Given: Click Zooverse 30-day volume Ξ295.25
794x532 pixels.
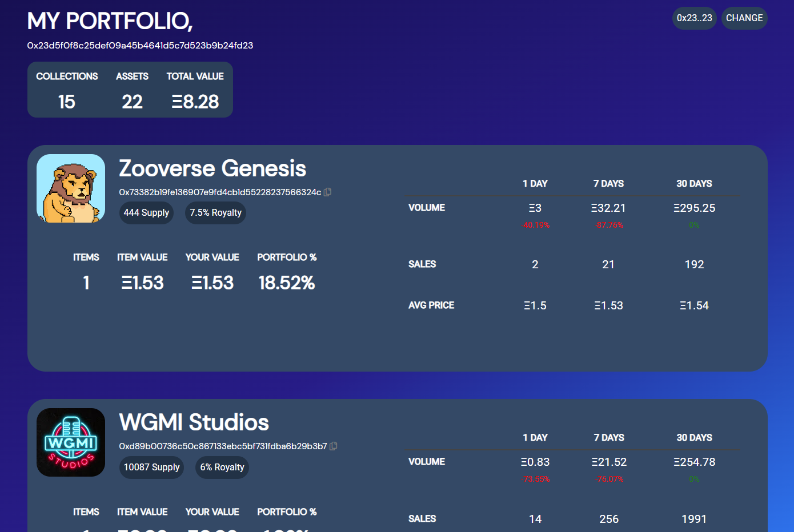Looking at the screenshot, I should click(694, 208).
